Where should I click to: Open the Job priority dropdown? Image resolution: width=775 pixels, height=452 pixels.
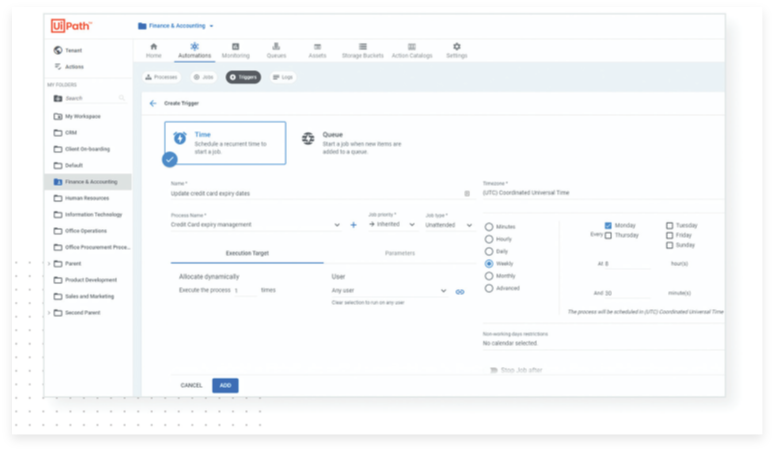coord(392,225)
